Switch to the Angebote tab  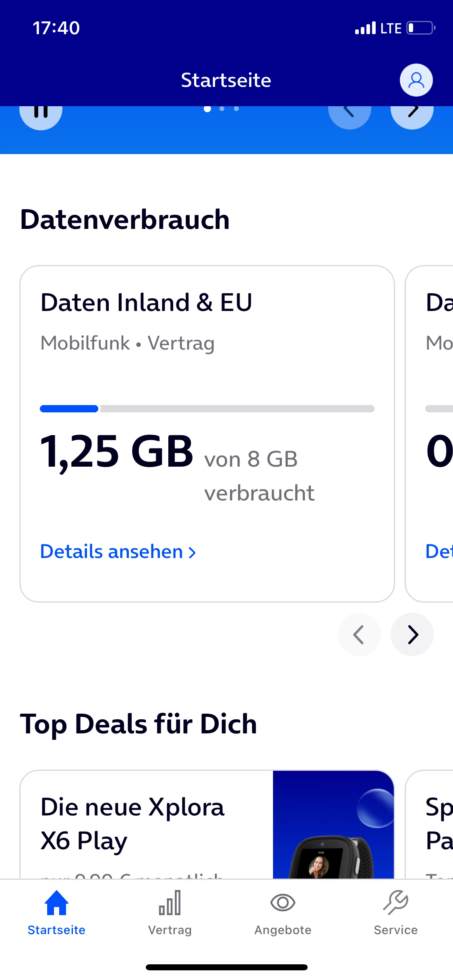click(x=283, y=912)
